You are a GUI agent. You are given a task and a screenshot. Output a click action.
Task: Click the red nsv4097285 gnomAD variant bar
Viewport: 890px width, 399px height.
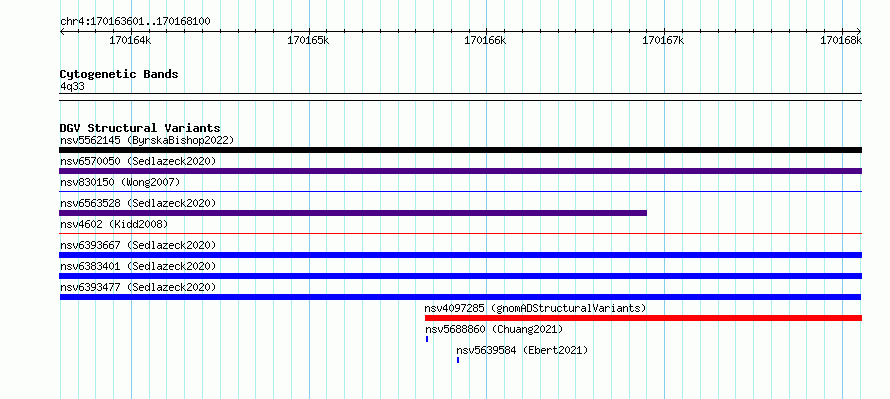click(x=643, y=318)
